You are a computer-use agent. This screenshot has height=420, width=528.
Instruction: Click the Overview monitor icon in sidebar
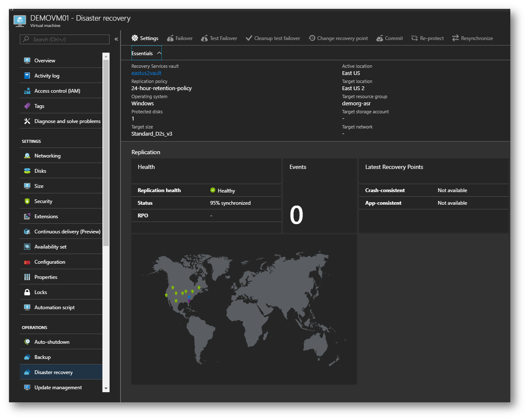27,60
